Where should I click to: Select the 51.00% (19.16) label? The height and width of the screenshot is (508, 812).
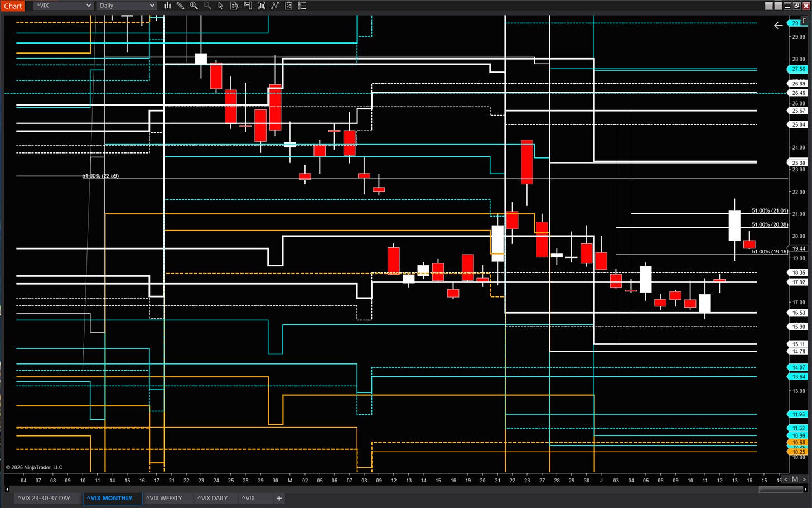tap(770, 252)
